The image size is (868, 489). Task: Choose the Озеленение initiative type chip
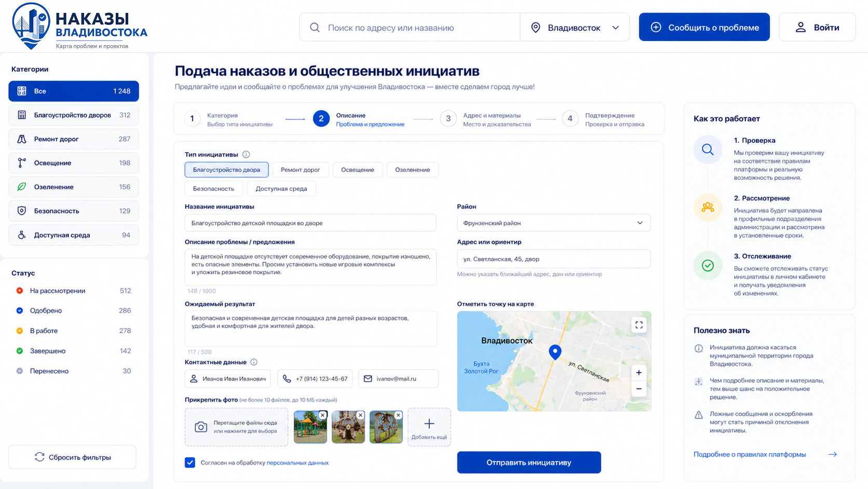pos(413,170)
